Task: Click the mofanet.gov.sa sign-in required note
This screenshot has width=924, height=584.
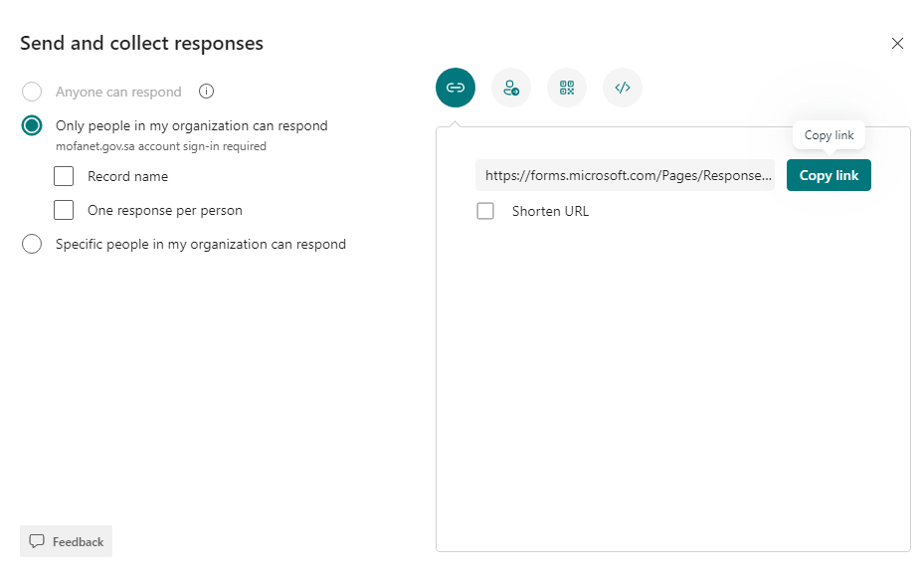Action: 160,146
